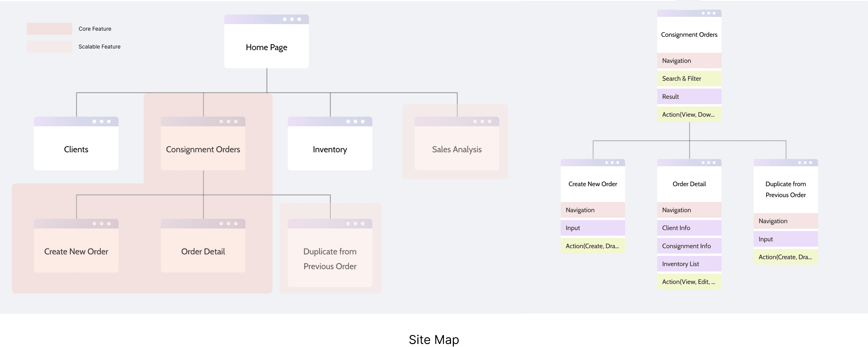868x347 pixels.
Task: Click the Scalable Feature legend color swatch
Action: point(50,46)
